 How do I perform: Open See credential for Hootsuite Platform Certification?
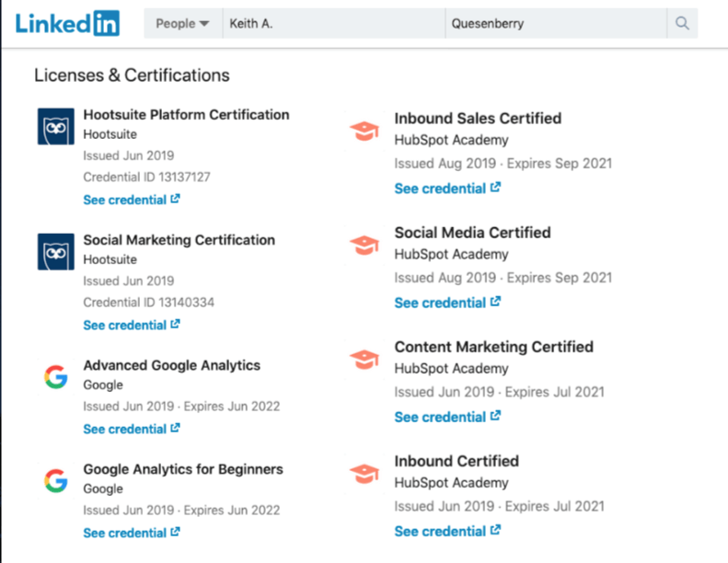pos(132,200)
